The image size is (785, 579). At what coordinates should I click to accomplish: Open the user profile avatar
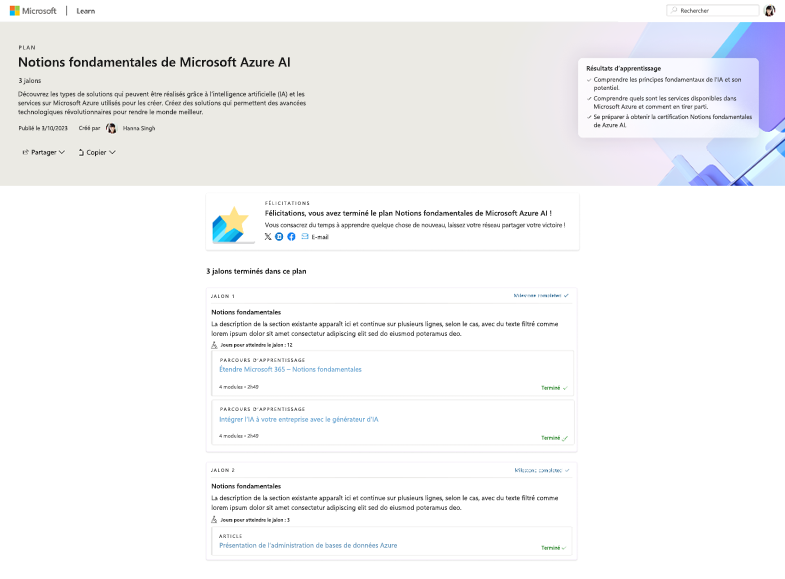pyautogui.click(x=769, y=11)
